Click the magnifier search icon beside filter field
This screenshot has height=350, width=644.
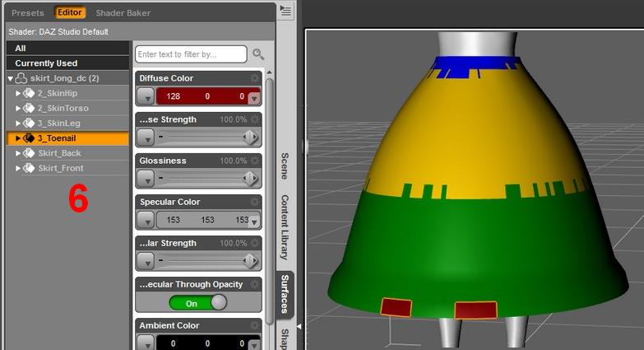click(258, 54)
